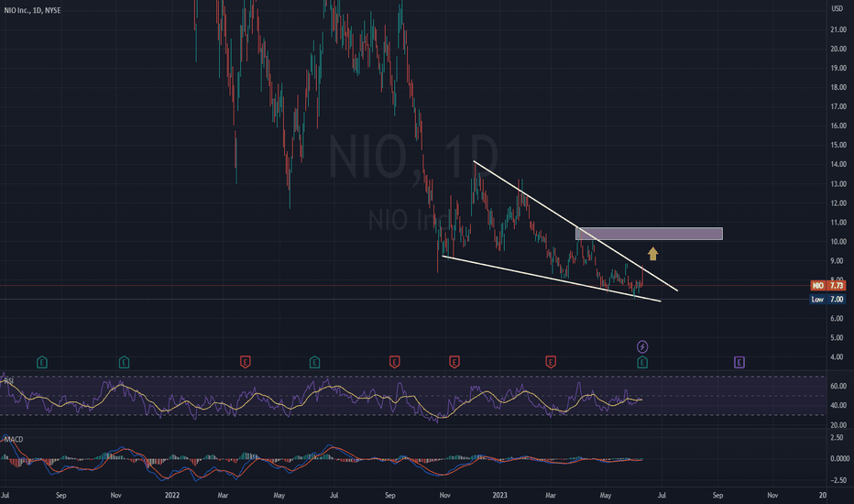Select the RSI indicator label
The image size is (854, 504).
pyautogui.click(x=9, y=380)
